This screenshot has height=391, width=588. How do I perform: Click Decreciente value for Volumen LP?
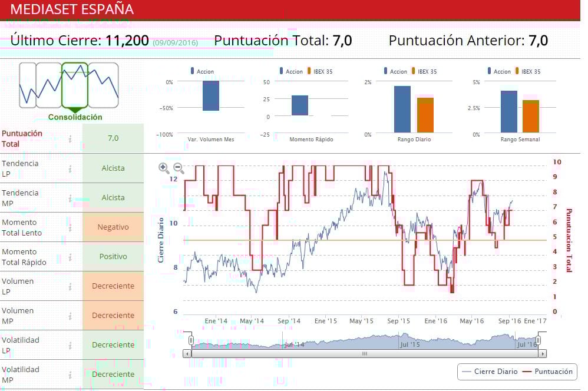tap(113, 286)
